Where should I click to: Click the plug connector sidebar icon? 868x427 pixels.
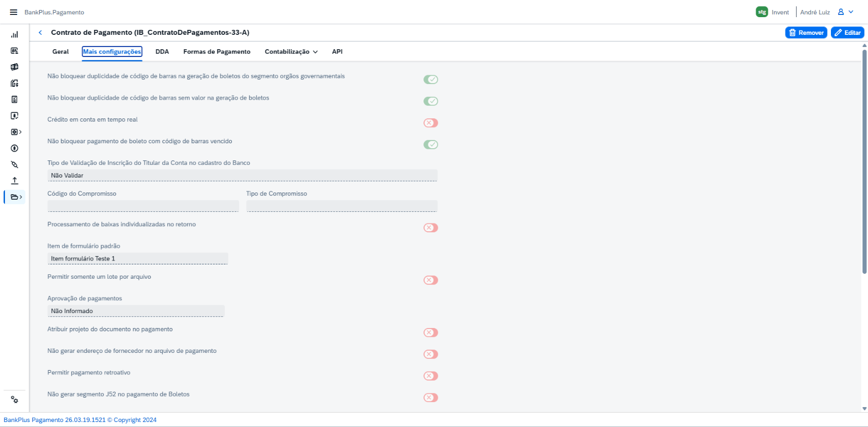pos(14,164)
